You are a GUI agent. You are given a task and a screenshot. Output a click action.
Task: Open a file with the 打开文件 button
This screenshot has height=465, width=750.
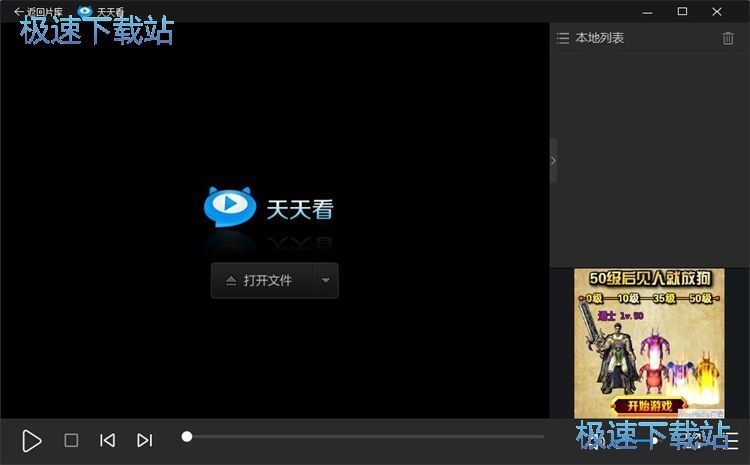[262, 280]
